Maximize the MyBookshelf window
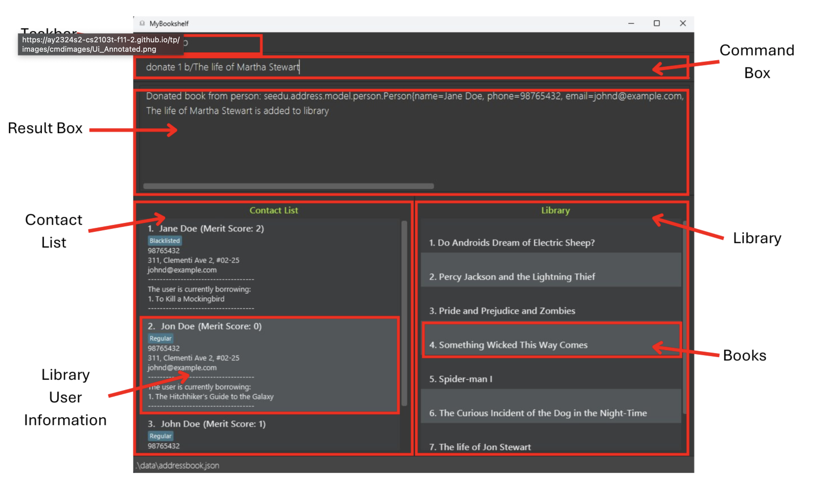The width and height of the screenshot is (813, 504). (x=656, y=23)
